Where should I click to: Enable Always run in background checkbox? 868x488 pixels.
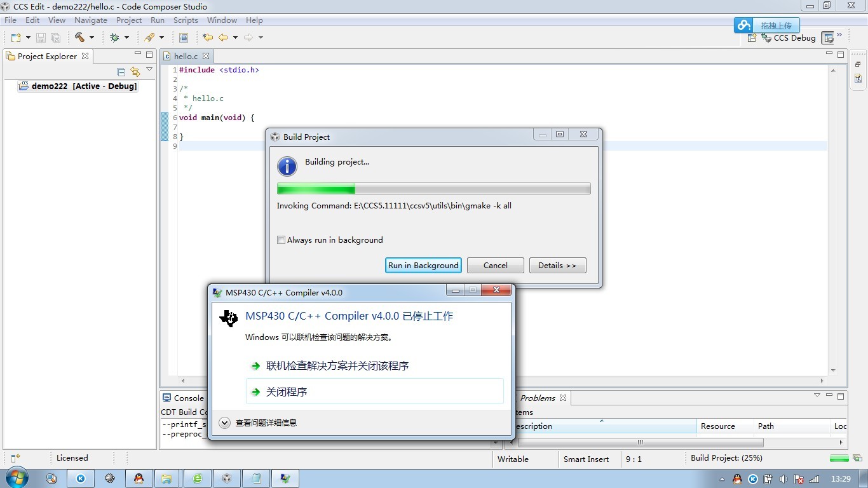point(281,240)
